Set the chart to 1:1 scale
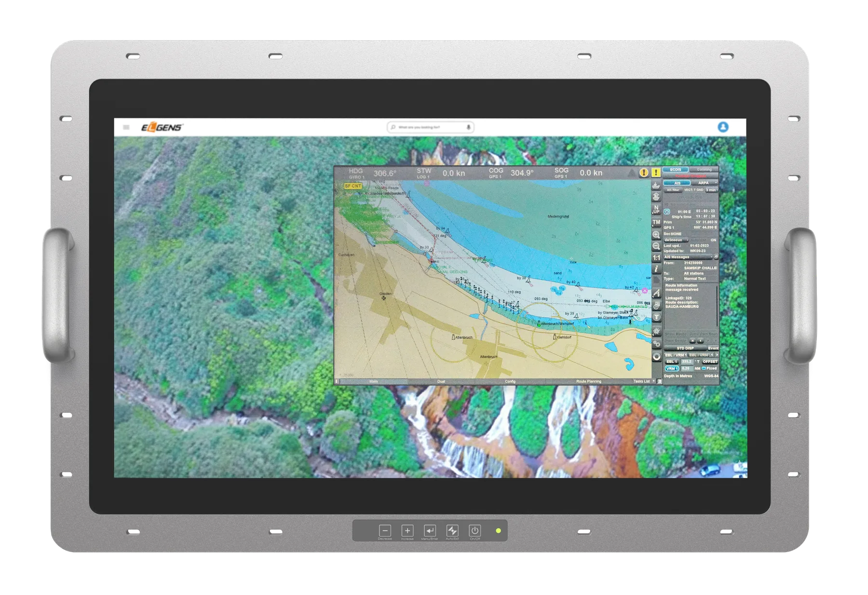This screenshot has width=868, height=595. (656, 258)
